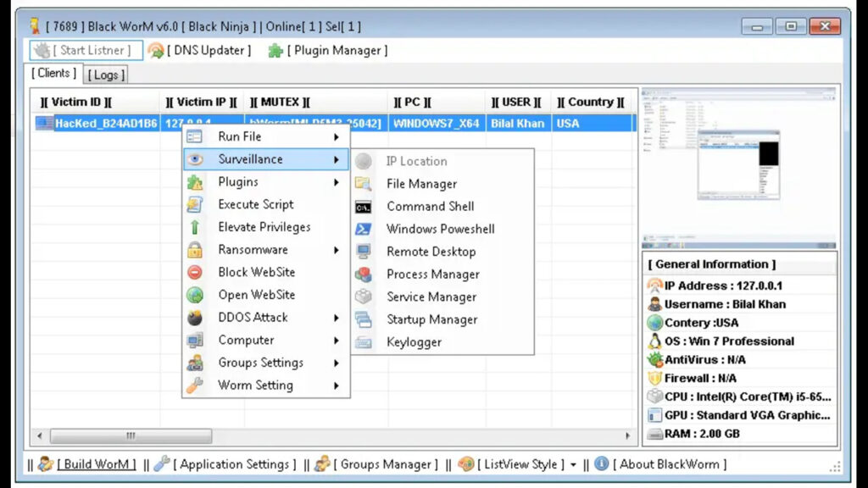Viewport: 868px width, 488px height.
Task: Open the ListView Style dropdown arrow
Action: pos(573,465)
